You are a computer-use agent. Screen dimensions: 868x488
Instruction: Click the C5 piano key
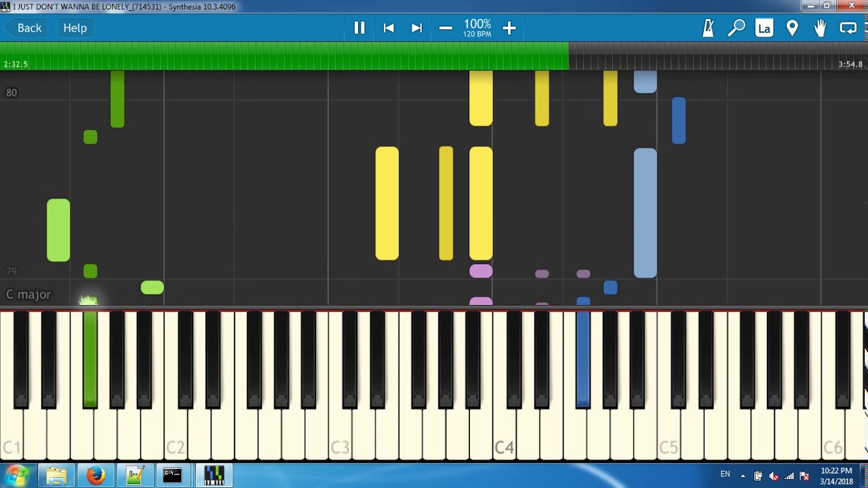click(x=669, y=434)
